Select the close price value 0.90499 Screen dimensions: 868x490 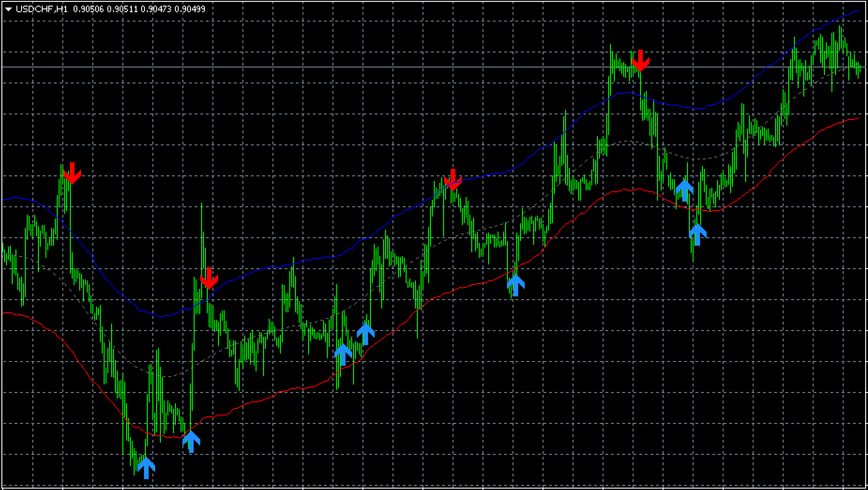pyautogui.click(x=190, y=9)
